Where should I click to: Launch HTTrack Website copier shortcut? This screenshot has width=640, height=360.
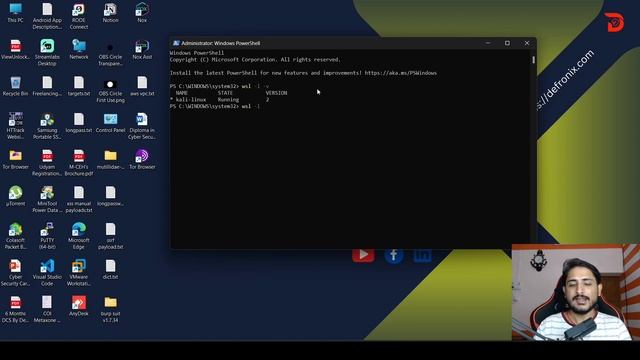(x=16, y=126)
